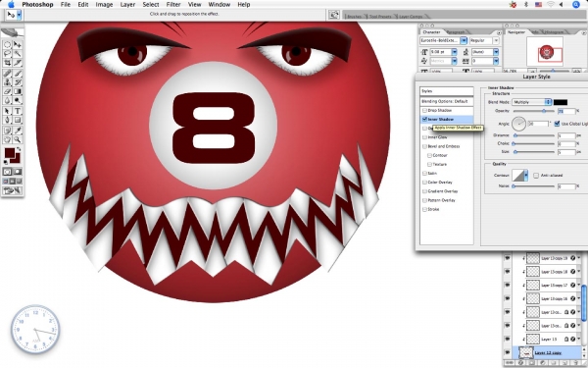Screen dimensions: 588x368
Task: Select the Type tool
Action: coord(18,111)
